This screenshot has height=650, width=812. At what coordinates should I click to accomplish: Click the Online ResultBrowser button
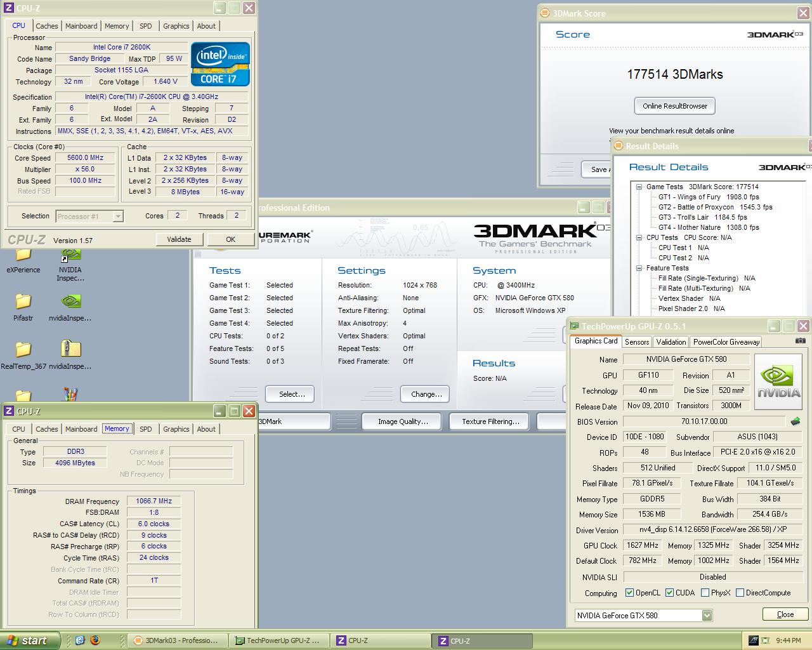point(674,106)
